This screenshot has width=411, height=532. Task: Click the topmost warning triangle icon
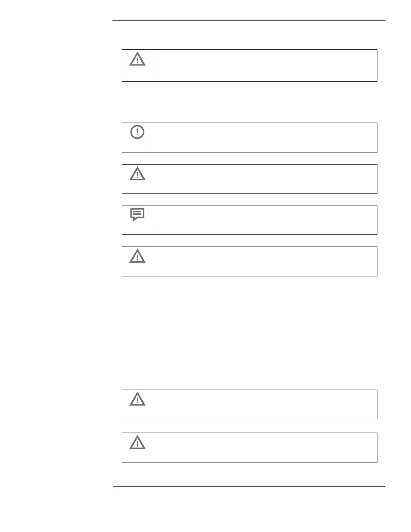pos(137,59)
